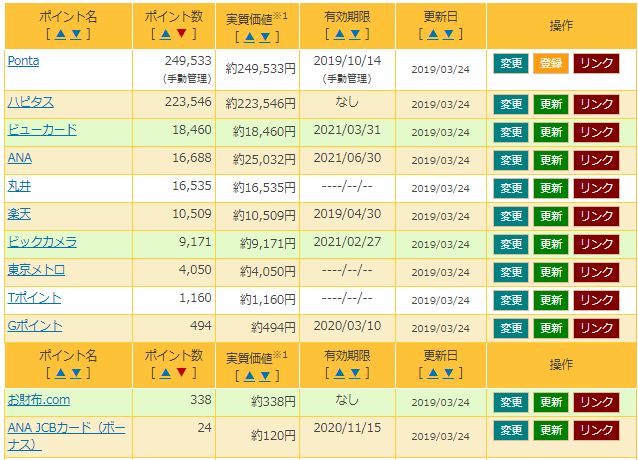The image size is (638, 460).
Task: Click リンク button in ハピタス row
Action: click(596, 105)
